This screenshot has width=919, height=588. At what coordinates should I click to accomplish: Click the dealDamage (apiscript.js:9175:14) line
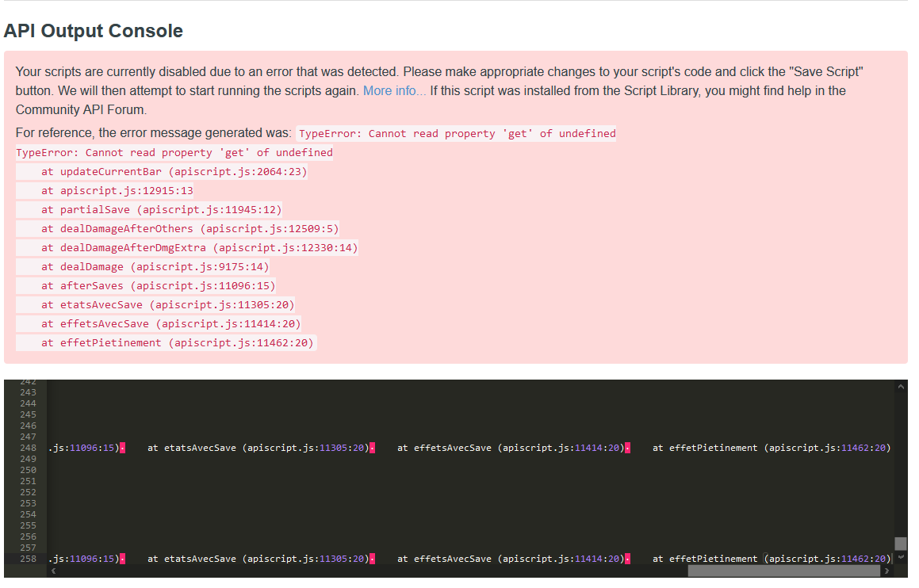pos(155,266)
